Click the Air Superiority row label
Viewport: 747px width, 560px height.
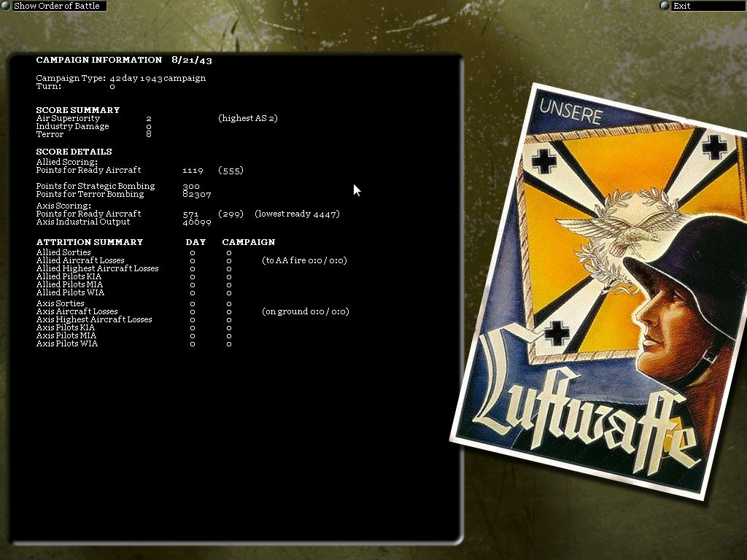68,118
